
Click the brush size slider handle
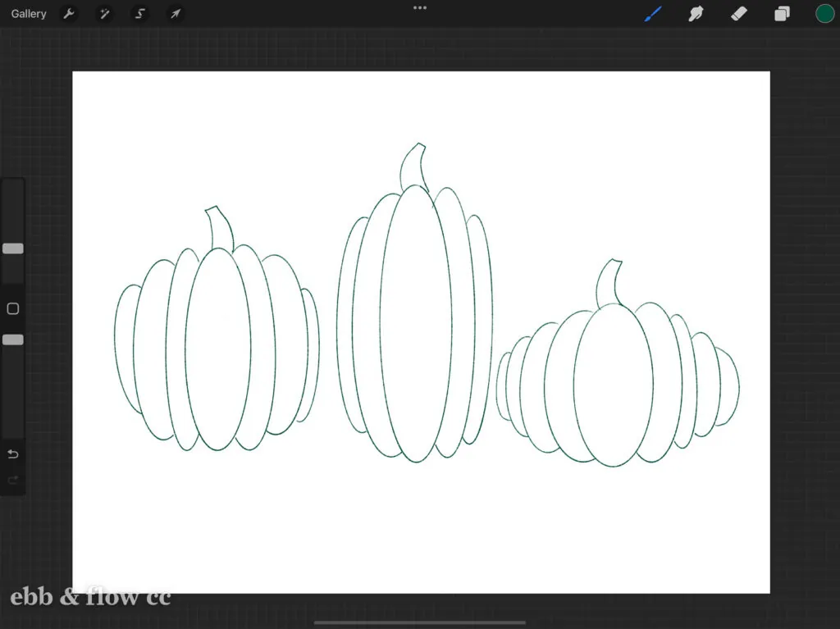pos(13,248)
